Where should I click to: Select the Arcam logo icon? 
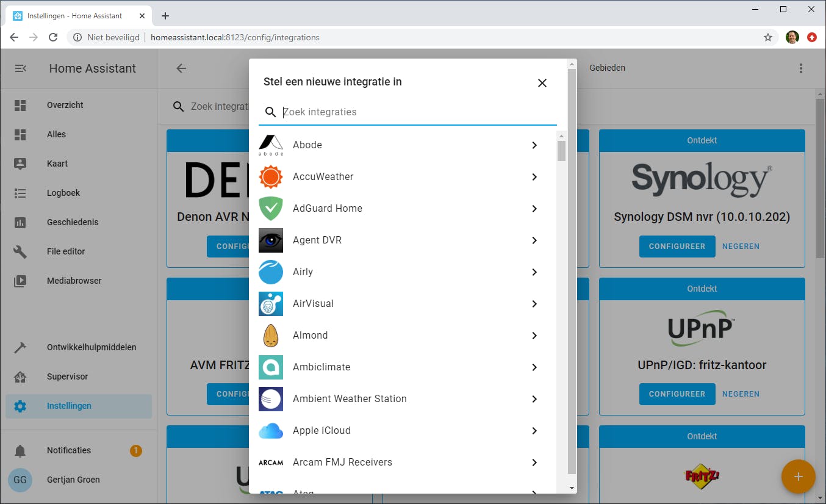(x=271, y=463)
